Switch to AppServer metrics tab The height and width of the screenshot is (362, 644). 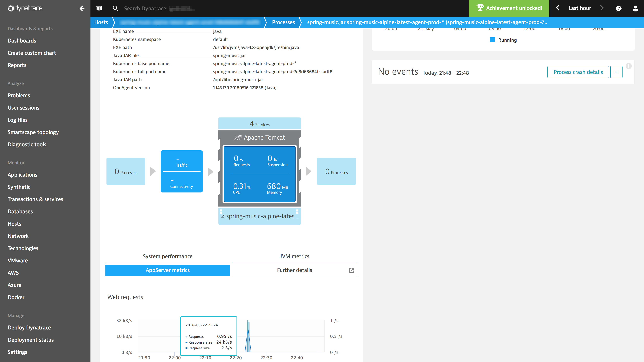point(168,270)
